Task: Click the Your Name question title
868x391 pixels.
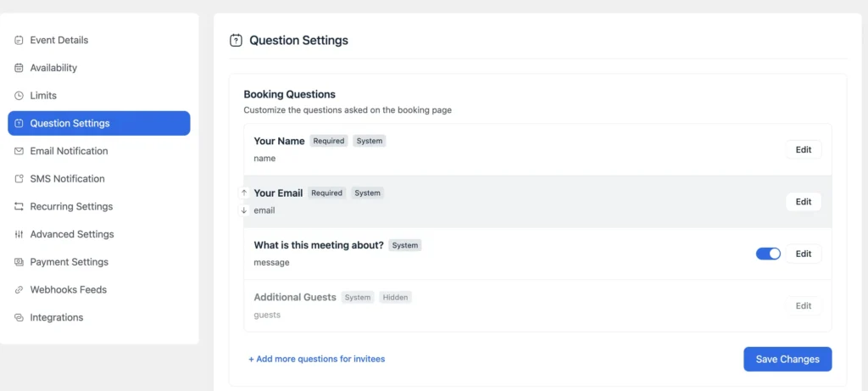Action: coord(280,142)
